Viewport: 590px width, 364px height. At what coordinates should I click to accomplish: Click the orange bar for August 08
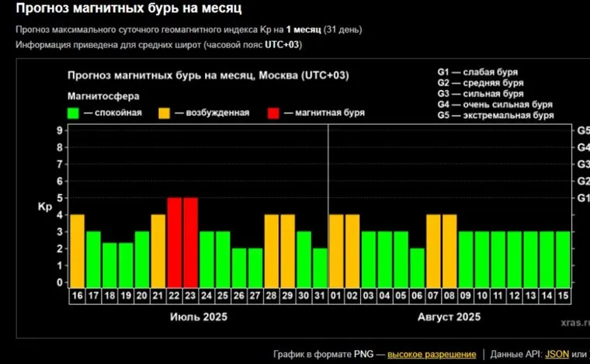click(449, 250)
